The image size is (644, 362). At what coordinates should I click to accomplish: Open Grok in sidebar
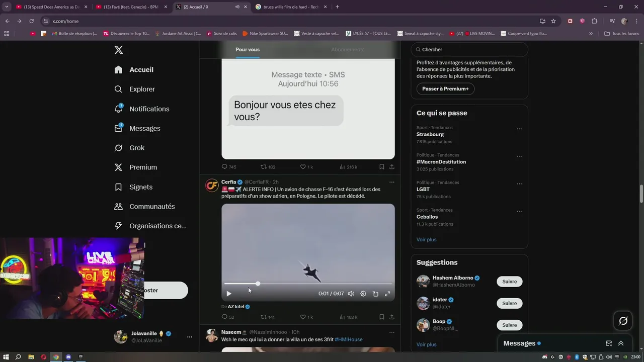(129, 148)
